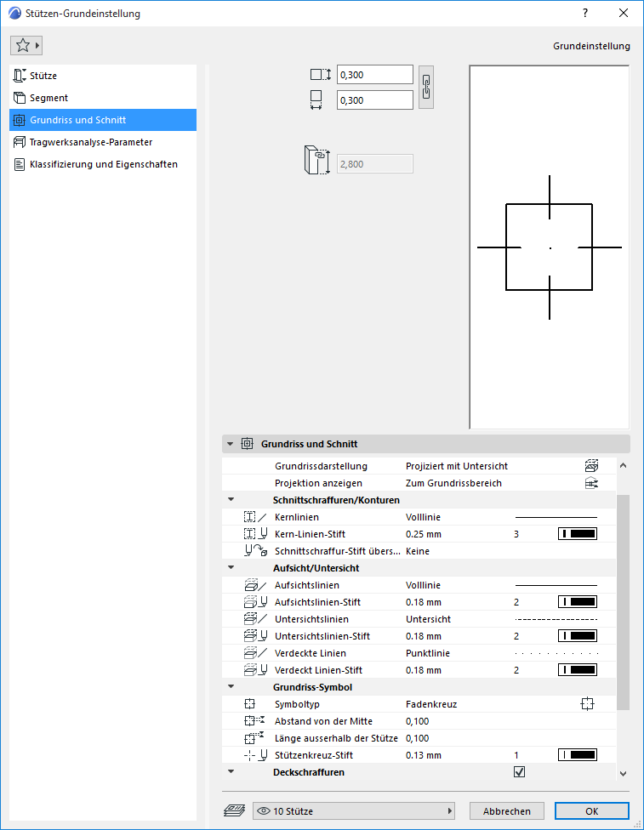Click the Untersichtslinien-Stift row icon
The width and height of the screenshot is (644, 830).
(x=255, y=636)
